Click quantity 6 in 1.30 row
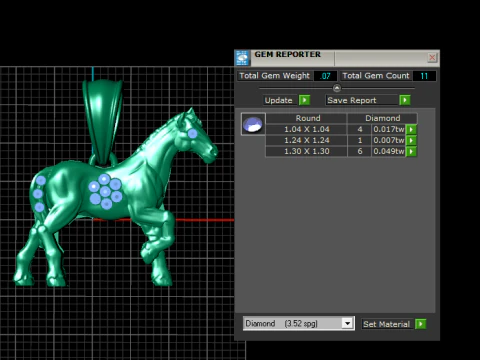The width and height of the screenshot is (480, 360). pos(360,151)
